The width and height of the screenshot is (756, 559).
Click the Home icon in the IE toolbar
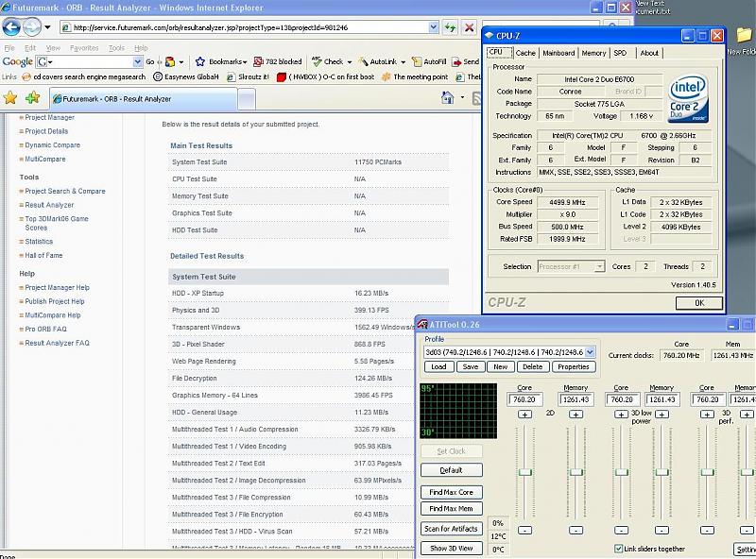coord(447,98)
